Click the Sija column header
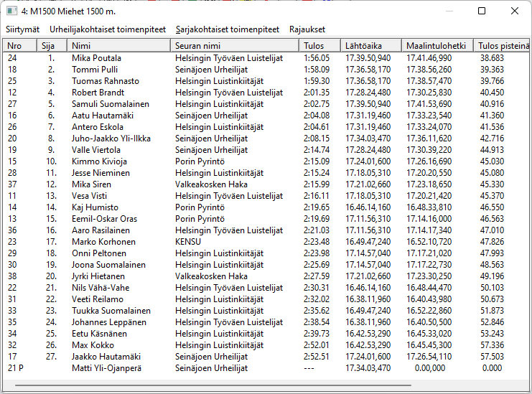Screen dimensions: 532x394 tap(52, 46)
